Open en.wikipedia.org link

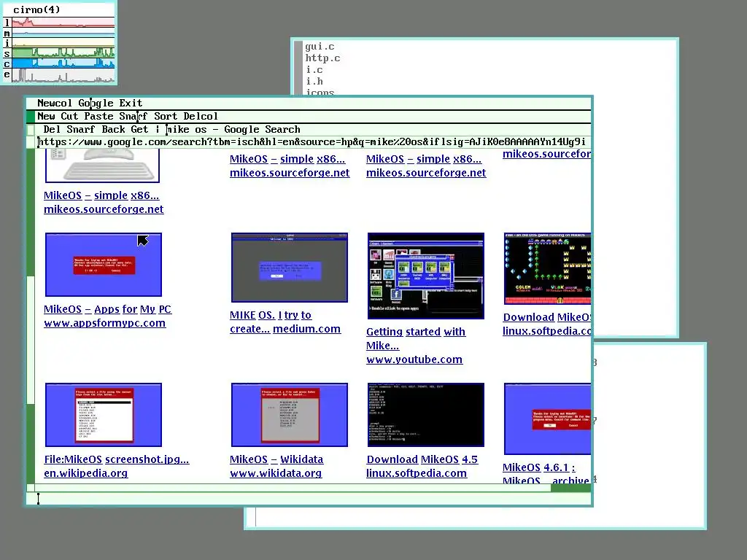coord(86,473)
